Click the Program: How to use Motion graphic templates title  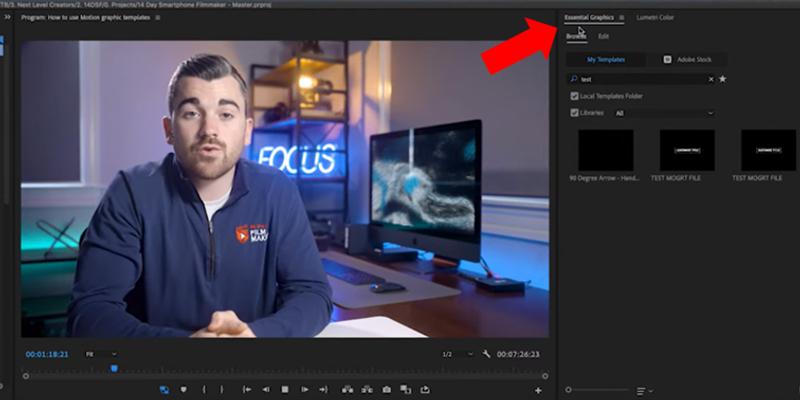tap(86, 17)
